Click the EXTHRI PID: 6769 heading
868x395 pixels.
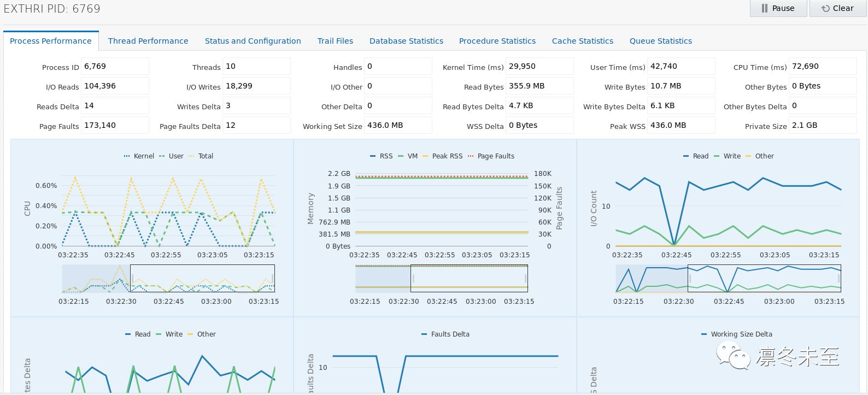(x=52, y=9)
